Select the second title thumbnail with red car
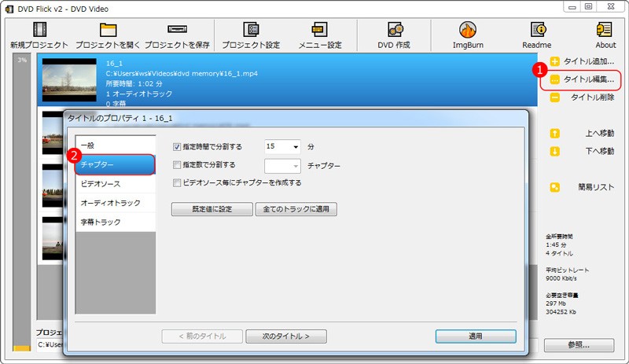This screenshot has height=364, width=629. tap(53, 133)
